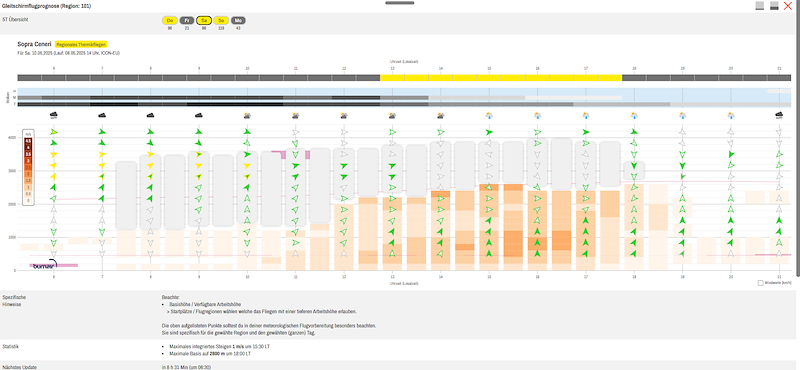Click the right edge vertical scrollbar
Screen dimensions: 800x370
(x=797, y=185)
